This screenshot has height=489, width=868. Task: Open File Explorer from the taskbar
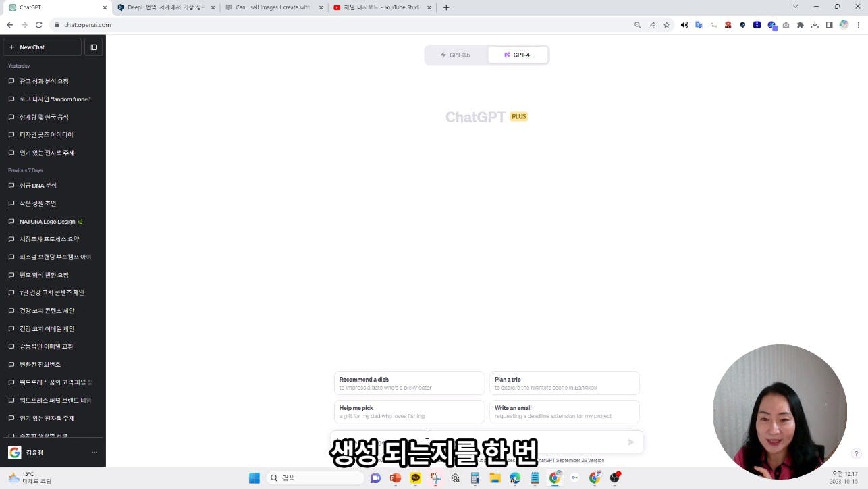(x=495, y=478)
